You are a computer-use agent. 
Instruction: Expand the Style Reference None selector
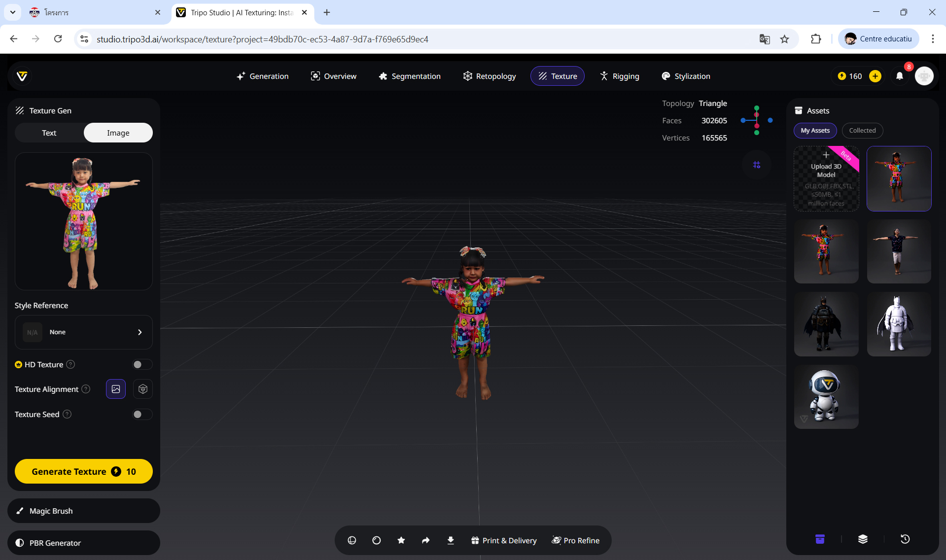[x=84, y=332]
